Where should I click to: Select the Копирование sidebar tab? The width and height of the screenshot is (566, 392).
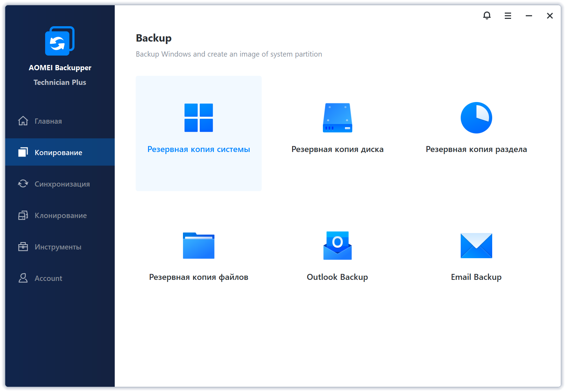click(x=58, y=153)
